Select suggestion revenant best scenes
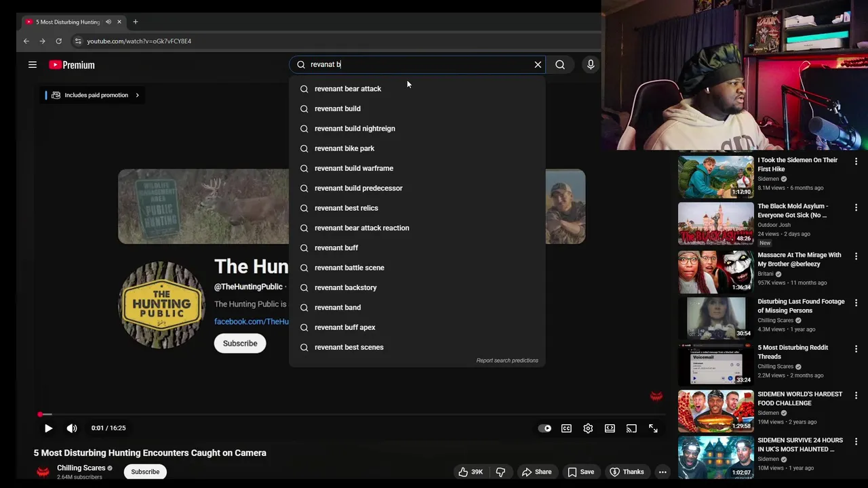Viewport: 868px width, 488px height. coord(417,347)
